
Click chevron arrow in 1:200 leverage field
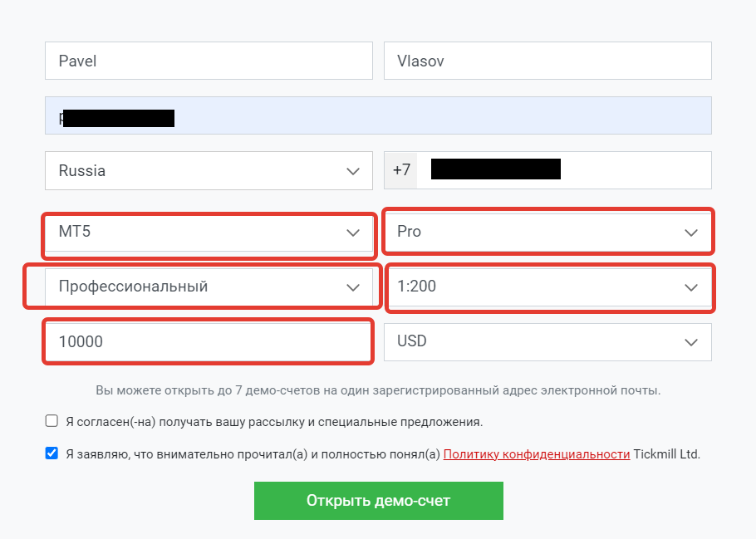[691, 288]
